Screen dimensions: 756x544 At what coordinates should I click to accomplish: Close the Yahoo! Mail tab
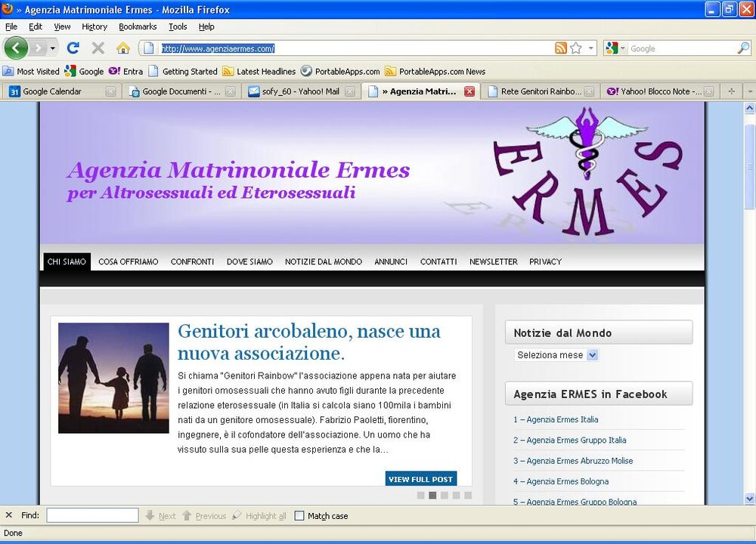350,91
